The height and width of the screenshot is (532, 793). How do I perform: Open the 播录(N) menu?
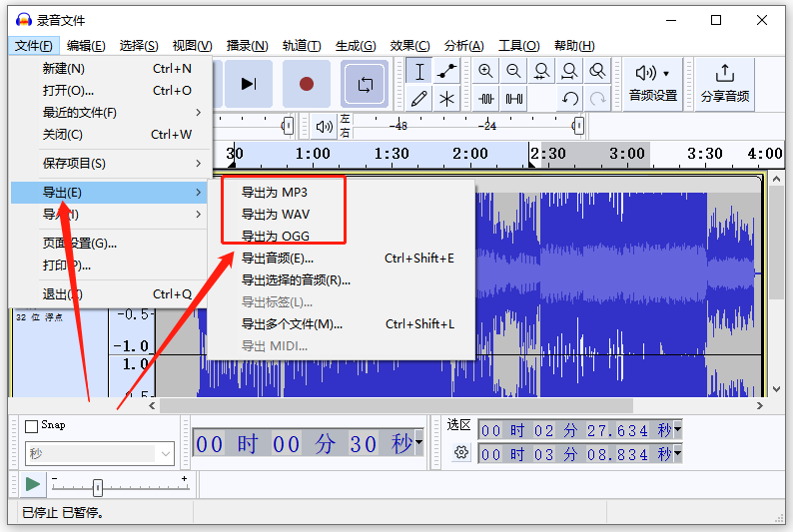click(247, 46)
